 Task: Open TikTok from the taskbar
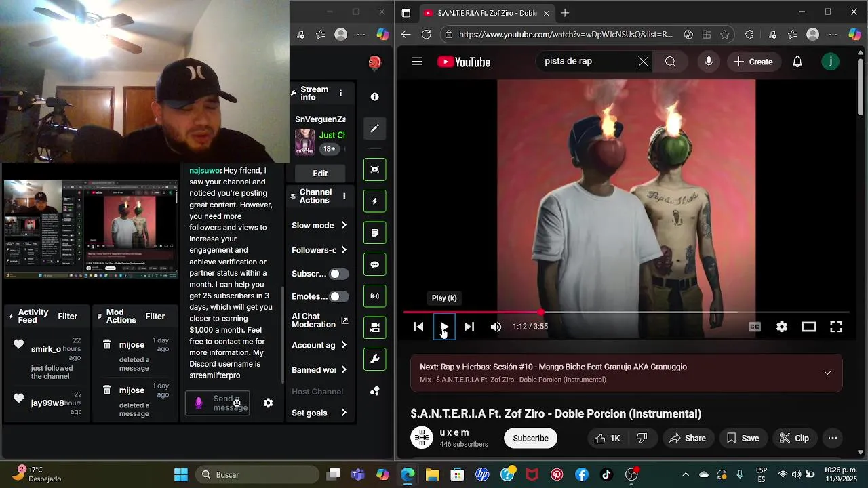point(606,474)
